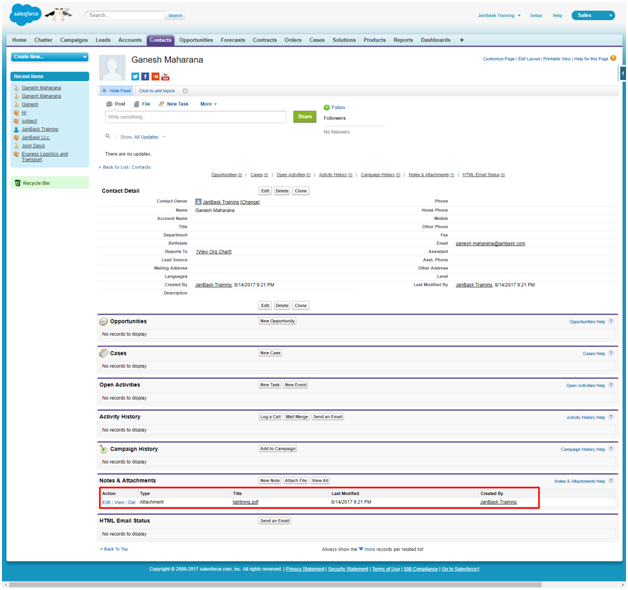
Task: Click the Salesforce cloud logo
Action: (25, 14)
